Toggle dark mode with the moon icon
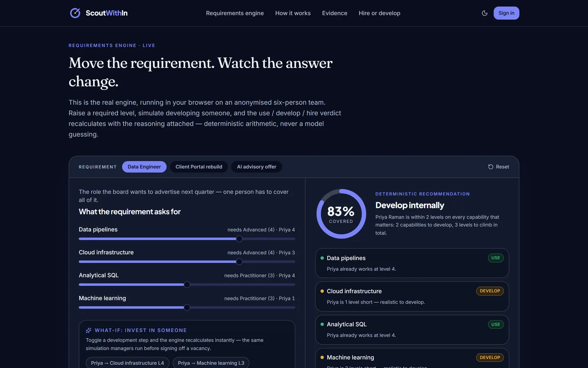Viewport: 588px width, 368px height. (x=485, y=13)
